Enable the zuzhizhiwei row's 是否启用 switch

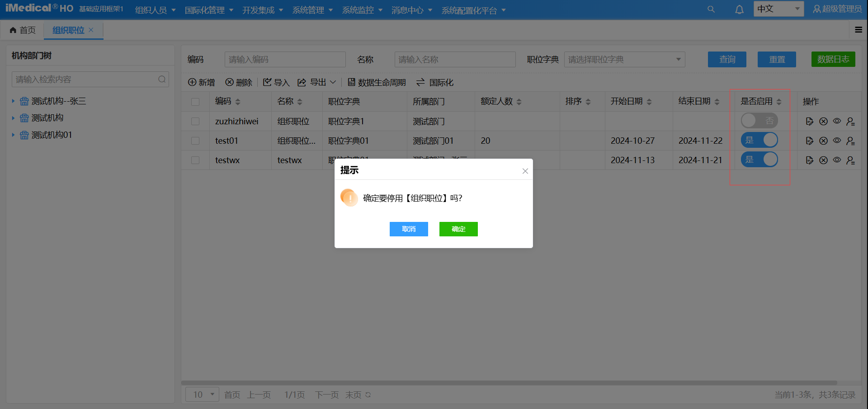point(759,121)
